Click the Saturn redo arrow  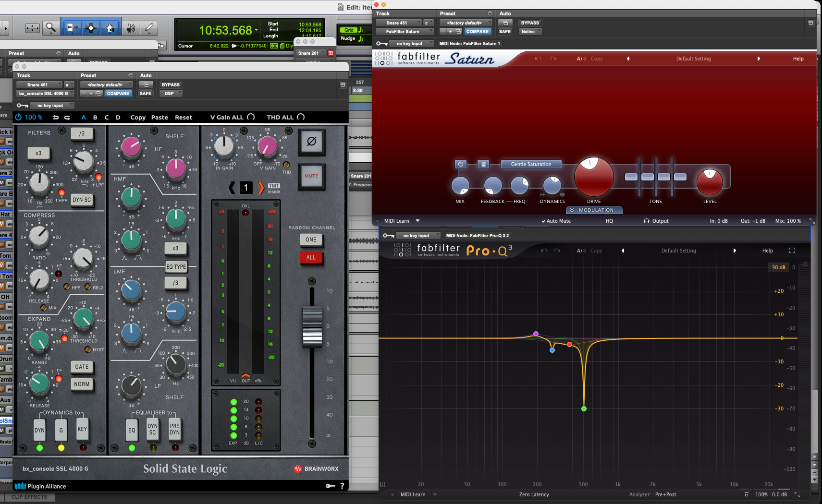pos(553,59)
